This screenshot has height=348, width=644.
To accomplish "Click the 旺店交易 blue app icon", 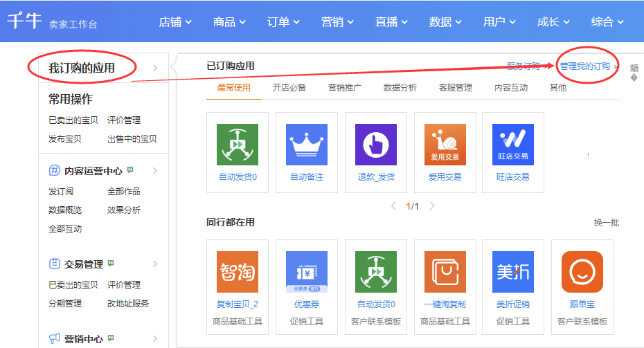I will (x=512, y=145).
